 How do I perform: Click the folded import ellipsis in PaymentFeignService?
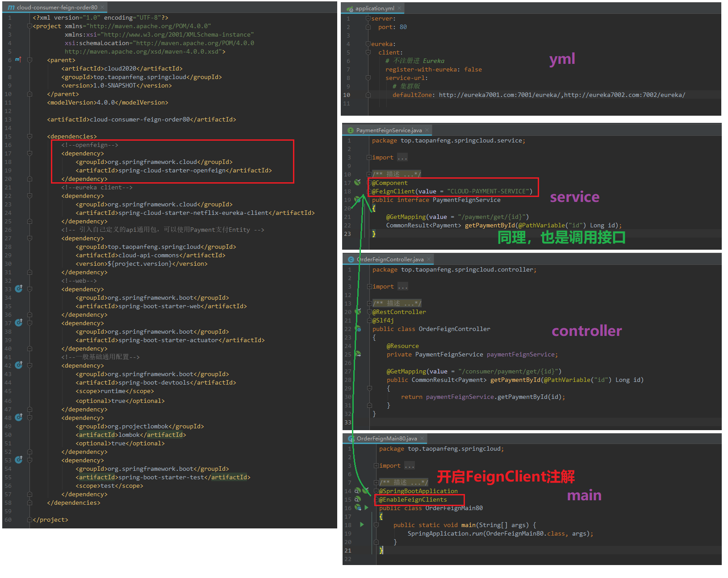[402, 157]
